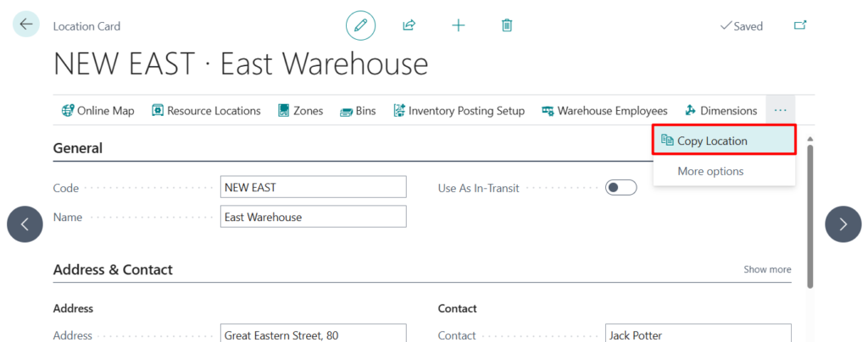Select More options from the menu
868x342 pixels.
pos(710,171)
